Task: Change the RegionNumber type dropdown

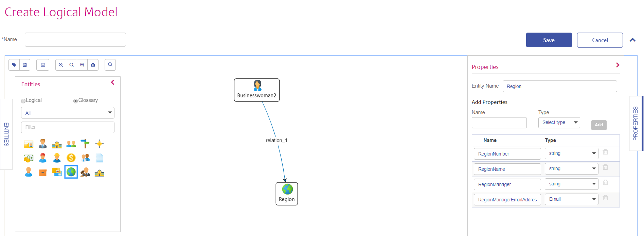Action: coord(572,153)
